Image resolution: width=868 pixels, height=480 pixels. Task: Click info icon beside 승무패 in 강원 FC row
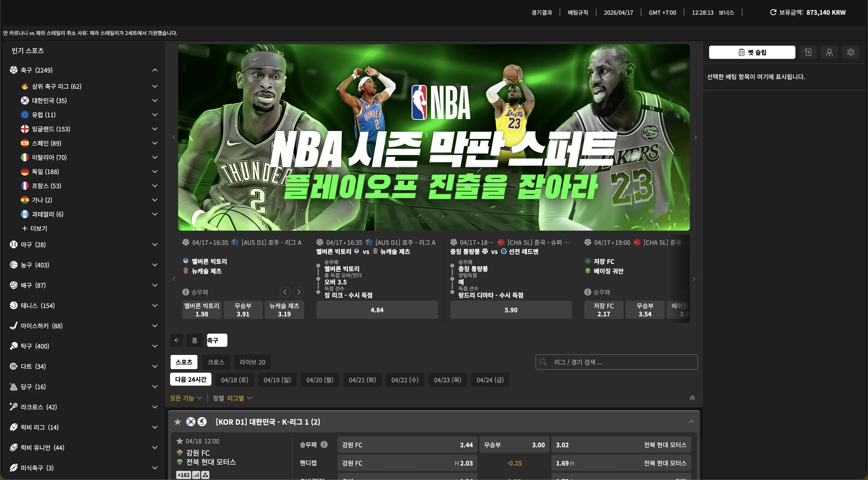(324, 445)
